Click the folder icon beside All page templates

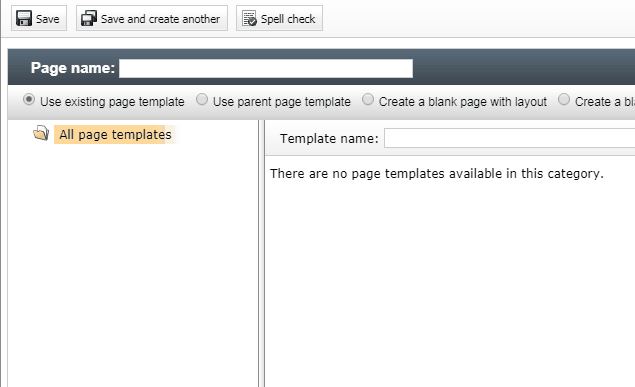coord(41,133)
